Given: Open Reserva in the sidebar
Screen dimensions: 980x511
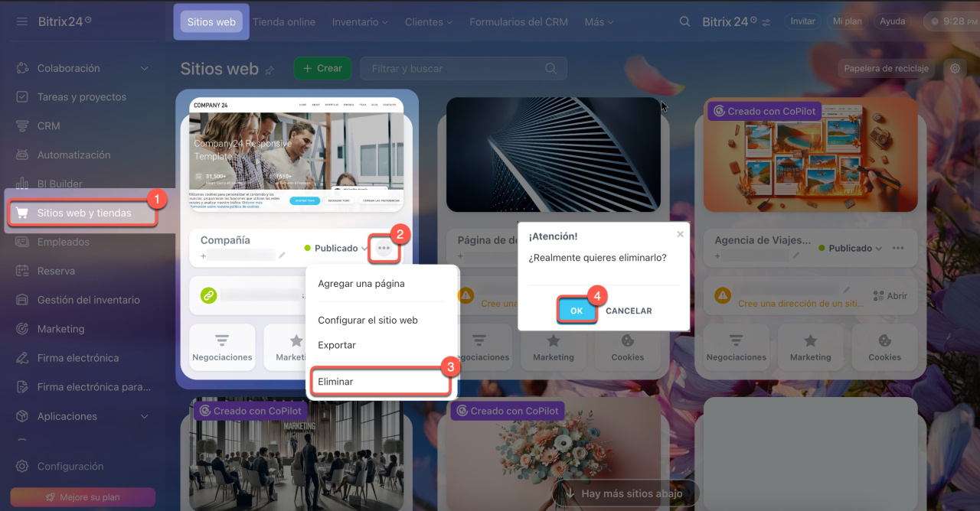Looking at the screenshot, I should click(x=56, y=271).
